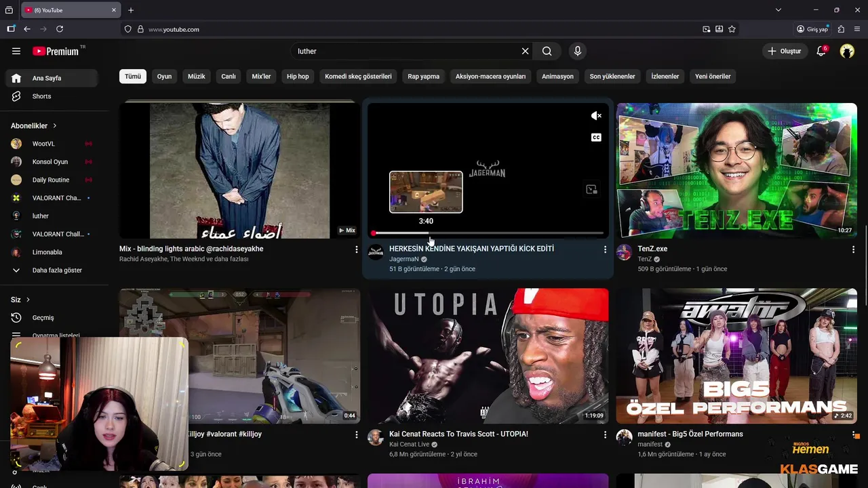Click the picture-in-picture icon in the address bar
868x488 pixels.
point(707,29)
